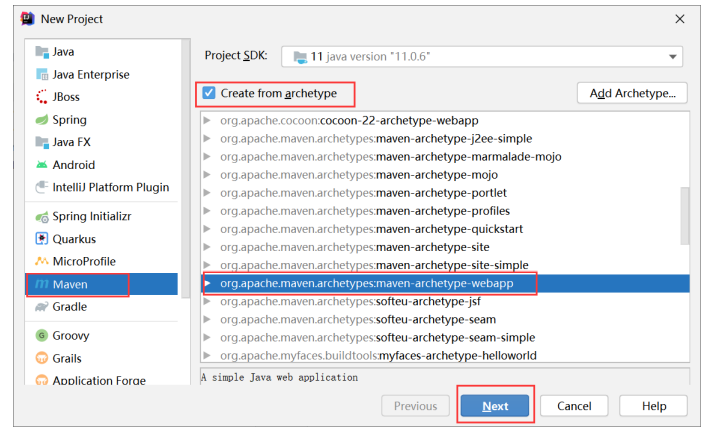715x435 pixels.
Task: Click the disabled Previous button
Action: 415,405
